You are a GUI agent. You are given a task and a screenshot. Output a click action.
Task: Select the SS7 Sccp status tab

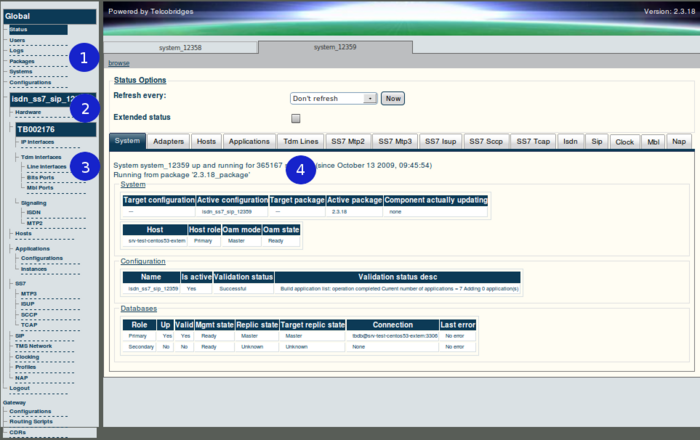486,141
